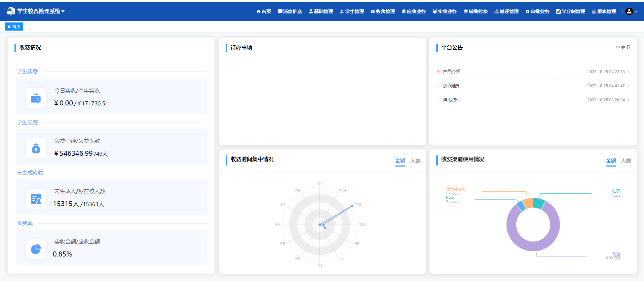
Task: Click the 收费率 section heading
Action: 25,223
